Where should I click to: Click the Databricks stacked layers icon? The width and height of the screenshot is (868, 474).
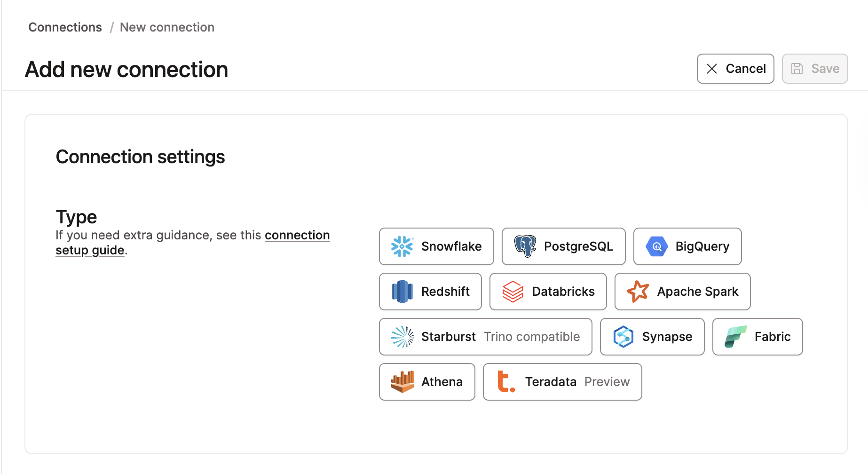point(513,292)
